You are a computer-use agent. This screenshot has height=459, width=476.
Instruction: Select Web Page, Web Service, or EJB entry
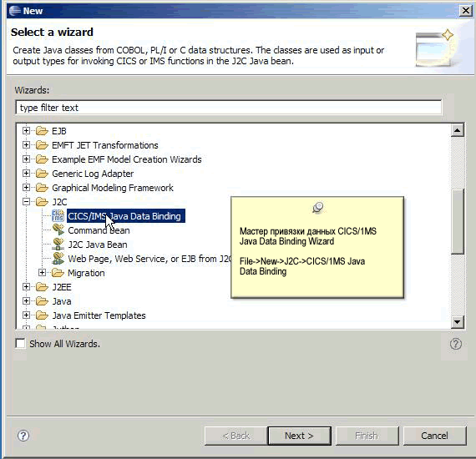pos(149,259)
